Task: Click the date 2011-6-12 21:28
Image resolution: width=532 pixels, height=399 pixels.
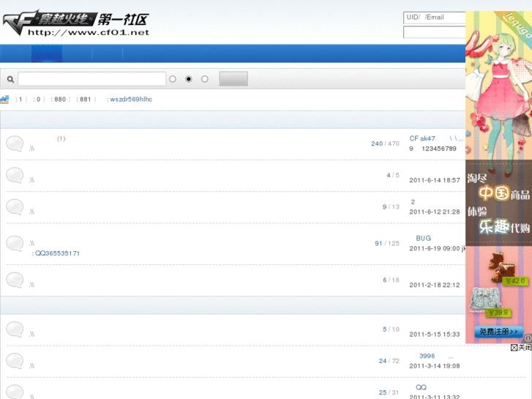Action: (435, 212)
